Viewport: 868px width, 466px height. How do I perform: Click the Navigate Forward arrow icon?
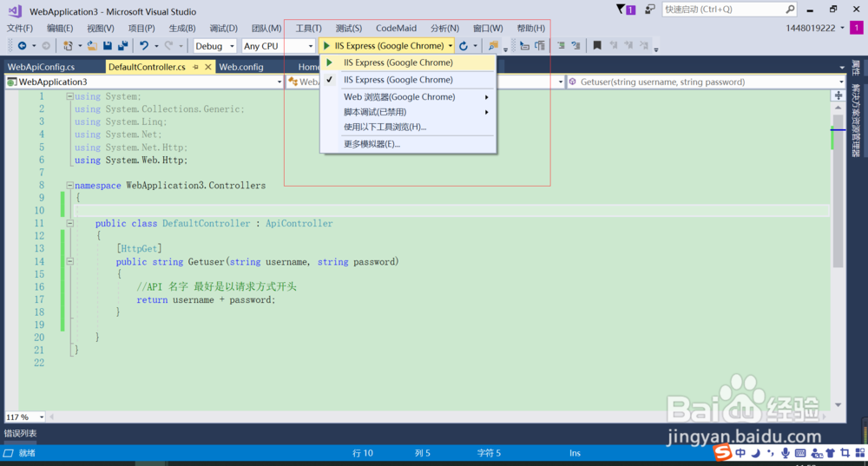click(46, 46)
